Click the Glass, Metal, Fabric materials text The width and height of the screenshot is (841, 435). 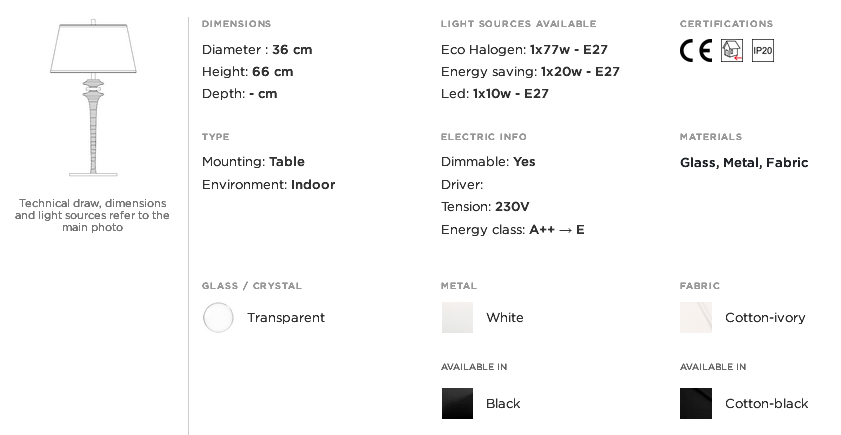744,163
